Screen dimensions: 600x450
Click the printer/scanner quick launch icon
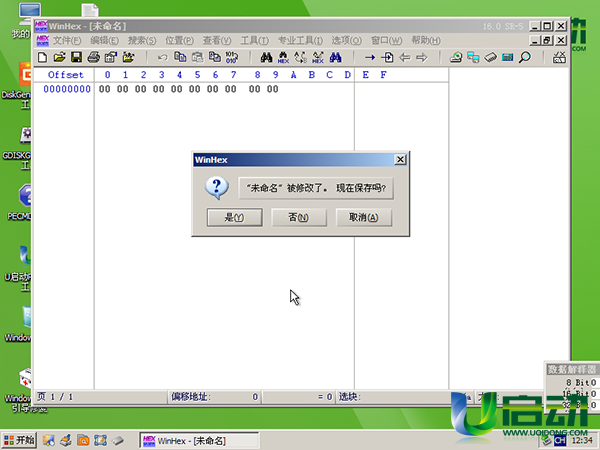66,440
